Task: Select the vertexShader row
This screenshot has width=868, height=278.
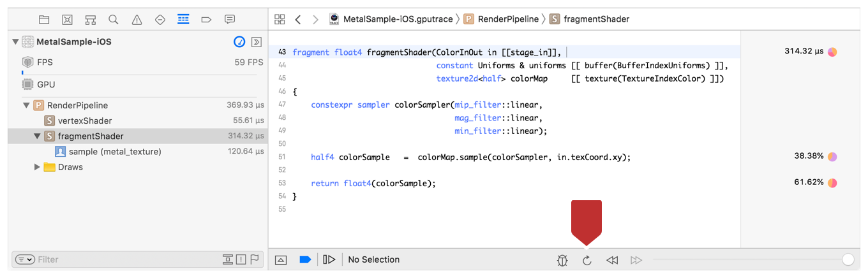Action: (138, 121)
